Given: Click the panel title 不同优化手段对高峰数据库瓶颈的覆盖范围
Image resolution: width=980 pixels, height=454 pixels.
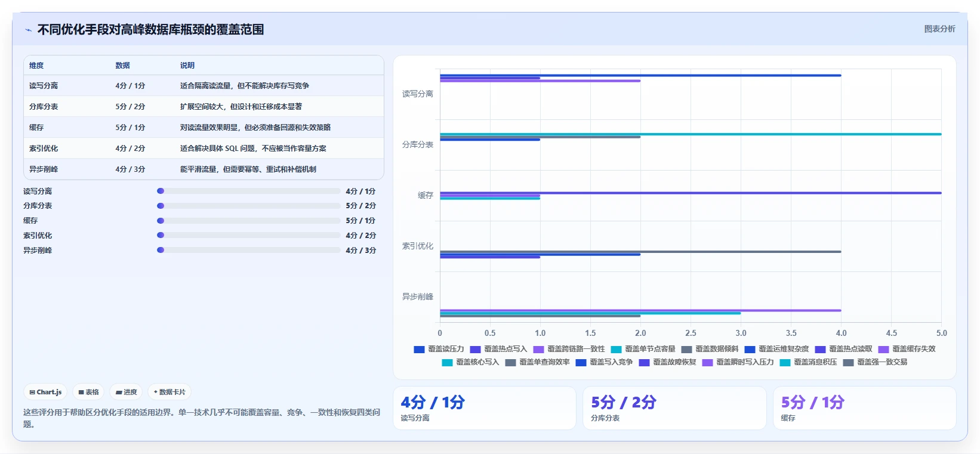Looking at the screenshot, I should [150, 30].
